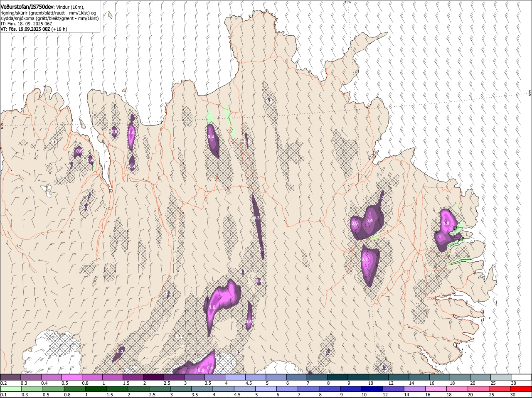The height and width of the screenshot is (398, 532).
Task: Select the 0.3 light green swatch in lower legend
Action: (32, 389)
